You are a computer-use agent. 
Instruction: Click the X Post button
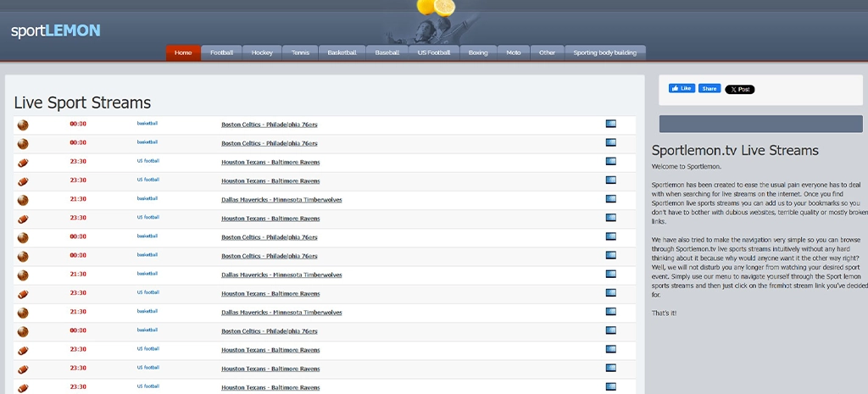coord(739,89)
